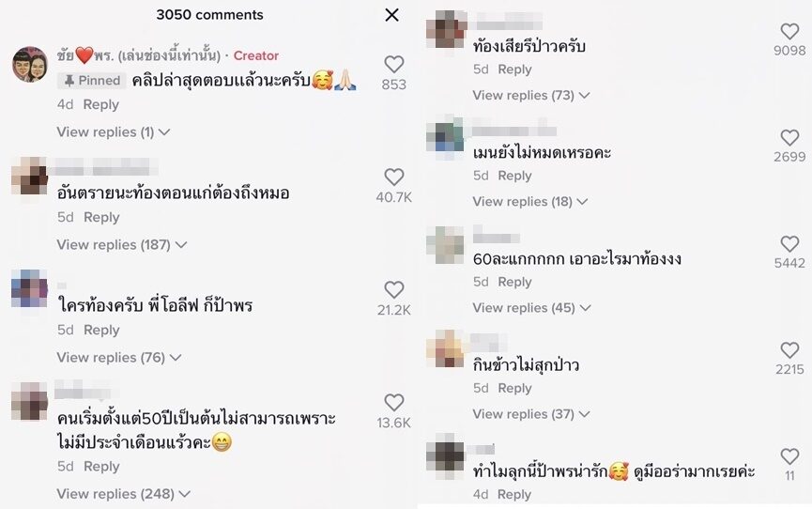Expand View replies (37)
Image resolution: width=812 pixels, height=509 pixels.
(530, 414)
